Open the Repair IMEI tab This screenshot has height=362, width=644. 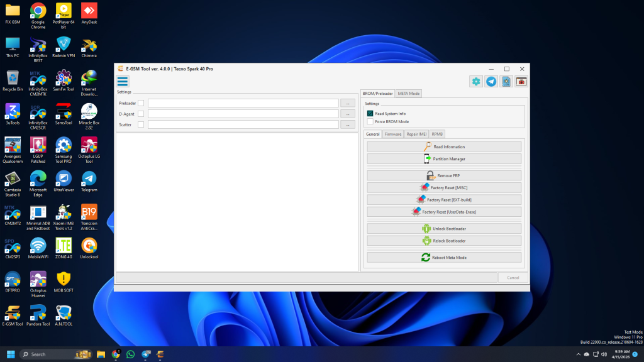(416, 134)
